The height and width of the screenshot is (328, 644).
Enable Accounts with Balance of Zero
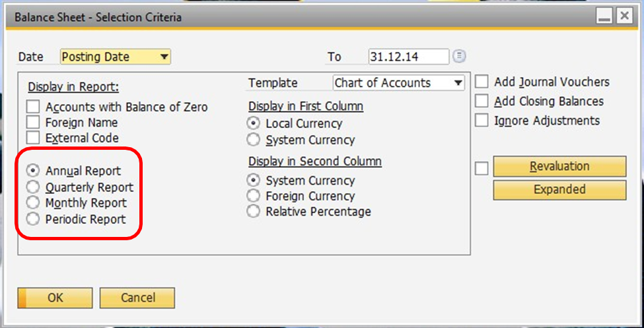(x=34, y=107)
